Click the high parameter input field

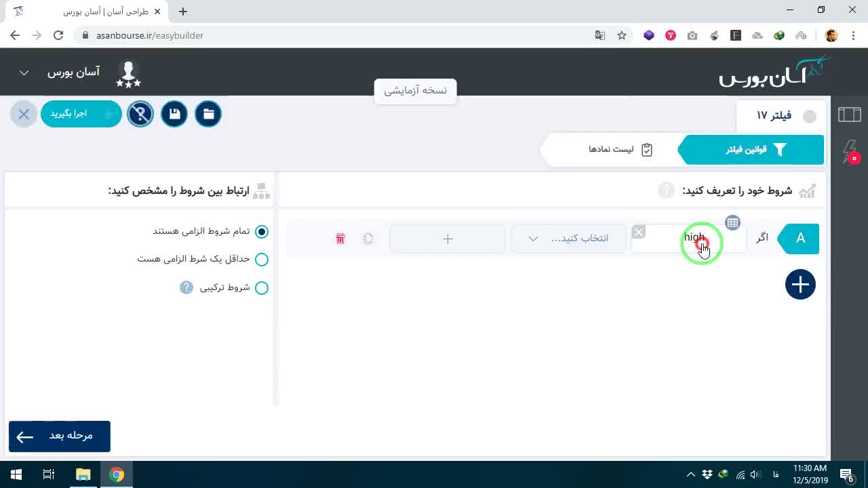pos(688,239)
